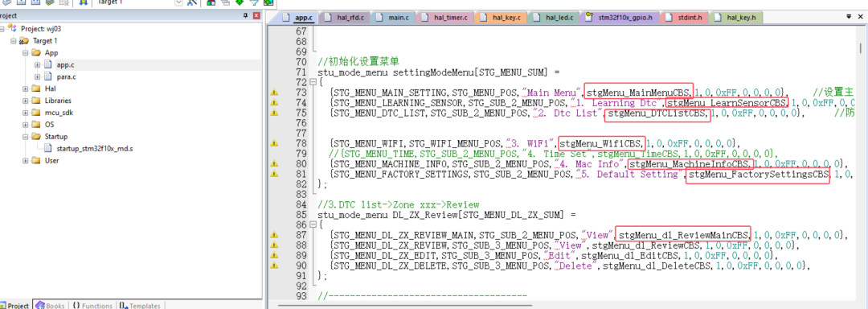This screenshot has width=868, height=309.
Task: Click the Download to flash toolbar icon
Action: pos(84,2)
